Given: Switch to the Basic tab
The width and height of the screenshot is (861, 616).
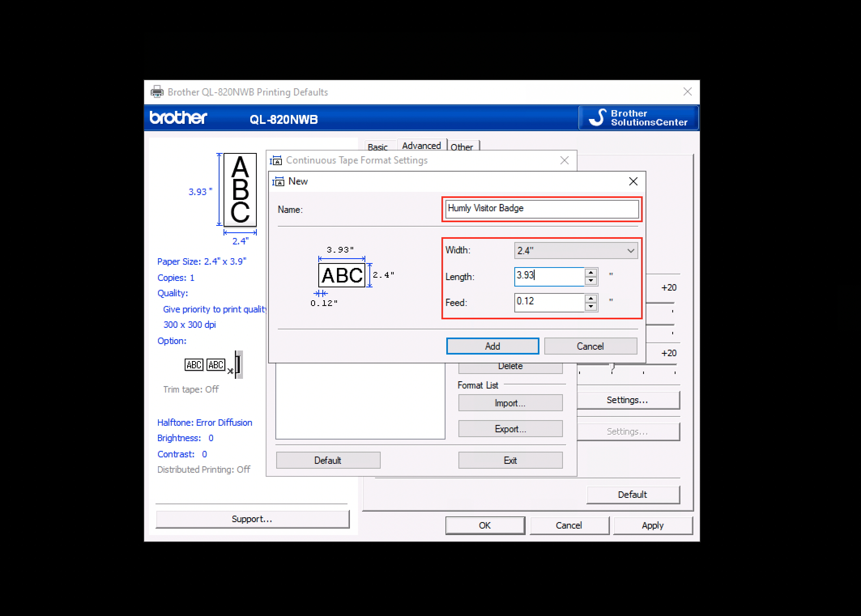Looking at the screenshot, I should tap(378, 147).
